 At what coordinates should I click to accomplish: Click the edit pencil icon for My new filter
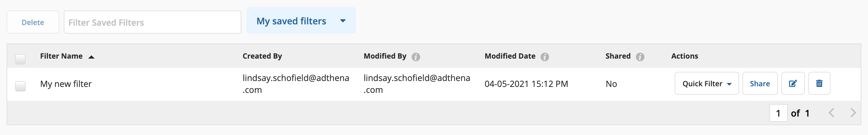tap(793, 83)
